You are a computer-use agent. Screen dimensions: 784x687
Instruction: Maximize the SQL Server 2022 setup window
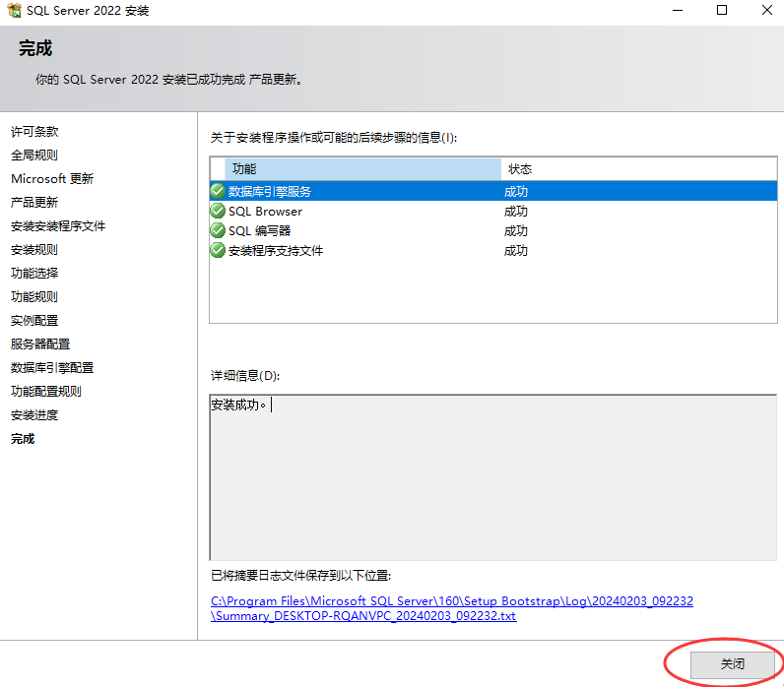722,10
